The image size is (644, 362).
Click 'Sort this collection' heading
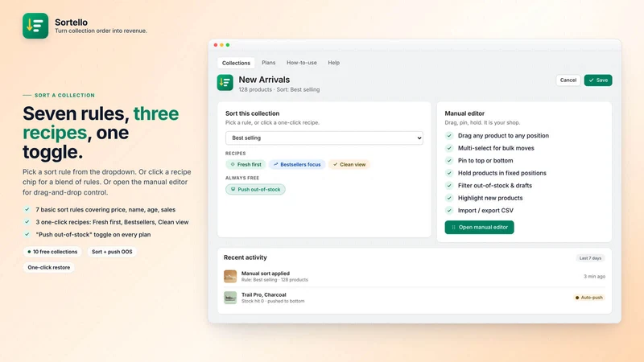pyautogui.click(x=252, y=113)
